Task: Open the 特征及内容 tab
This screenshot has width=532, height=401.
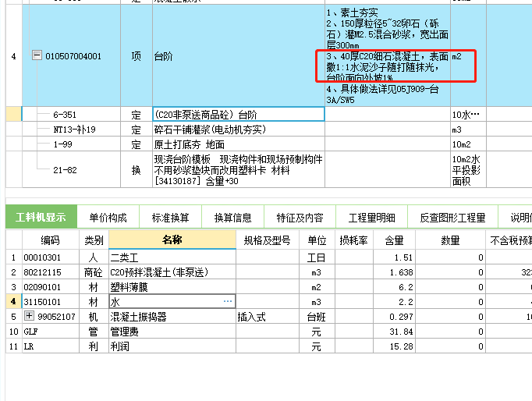Action: pyautogui.click(x=300, y=218)
